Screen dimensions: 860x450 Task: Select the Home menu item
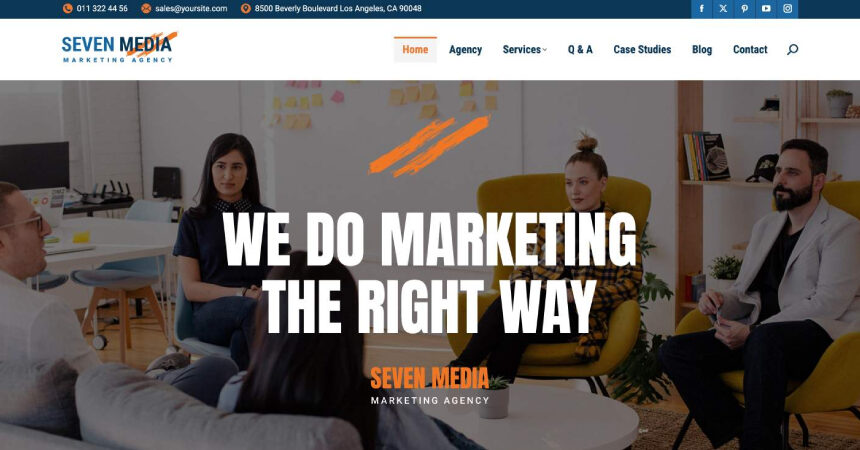coord(415,49)
